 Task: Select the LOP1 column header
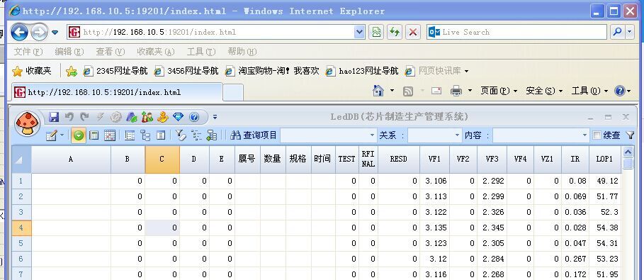coord(604,159)
